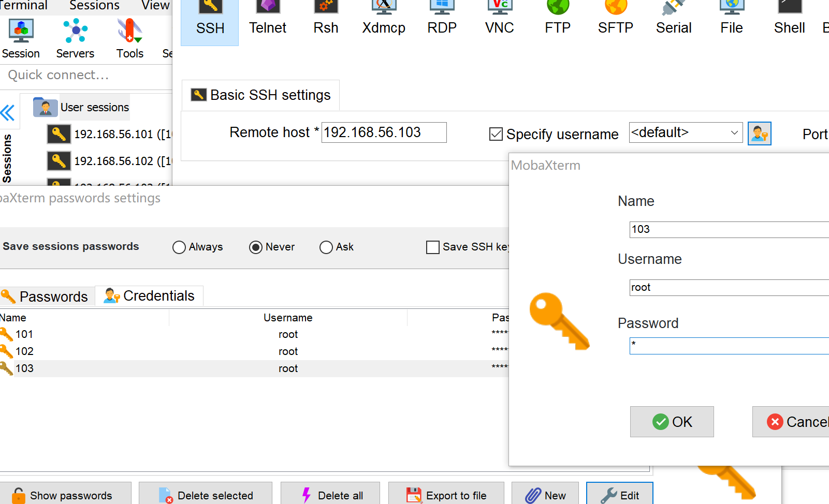The width and height of the screenshot is (829, 504).
Task: Open session 192.168.56.101
Action: 109,134
